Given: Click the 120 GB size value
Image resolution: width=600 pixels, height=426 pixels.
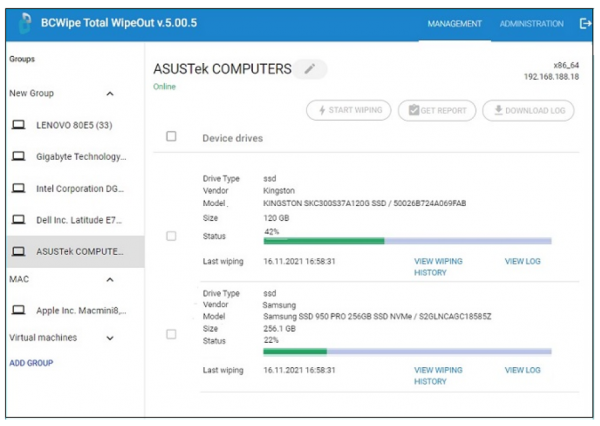Looking at the screenshot, I should [276, 218].
